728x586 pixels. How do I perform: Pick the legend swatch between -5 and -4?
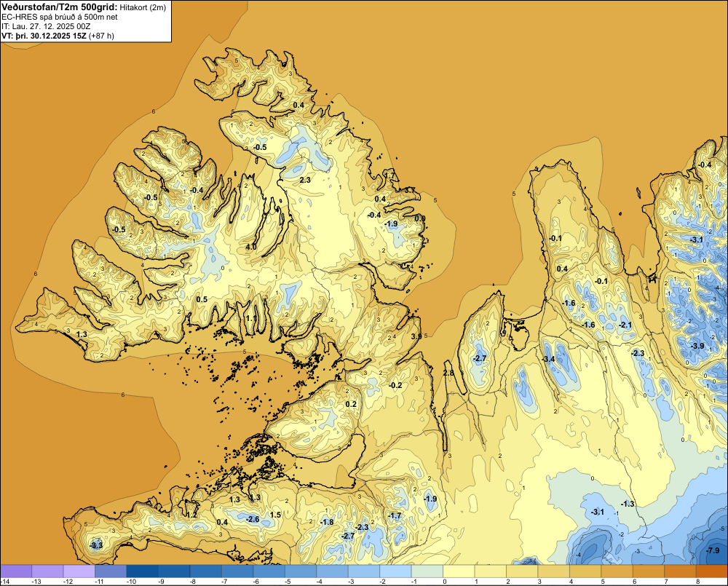(301, 571)
